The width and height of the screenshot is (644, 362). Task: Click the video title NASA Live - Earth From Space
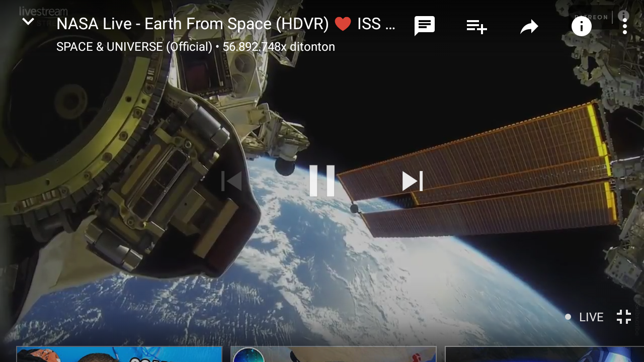click(x=226, y=24)
